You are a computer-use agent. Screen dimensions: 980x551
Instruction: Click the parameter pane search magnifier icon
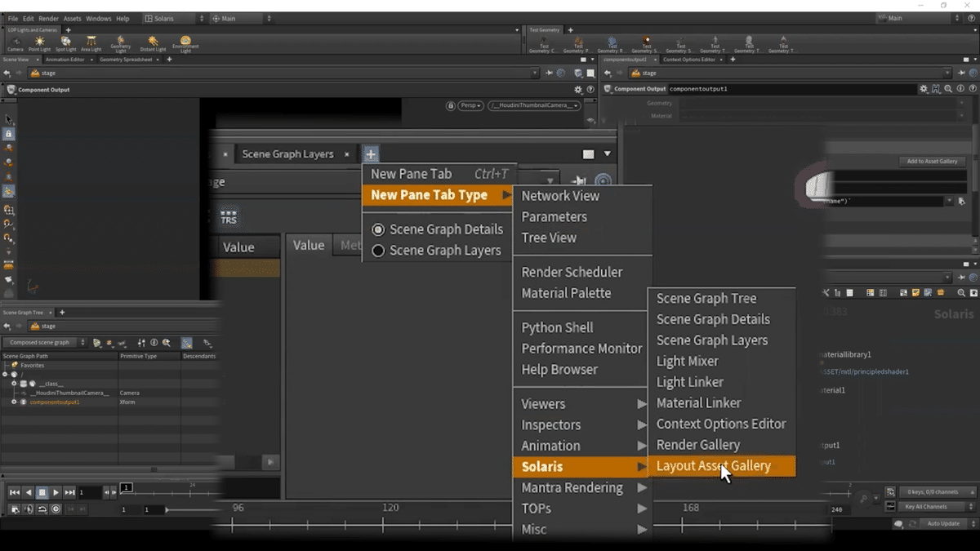pyautogui.click(x=948, y=89)
